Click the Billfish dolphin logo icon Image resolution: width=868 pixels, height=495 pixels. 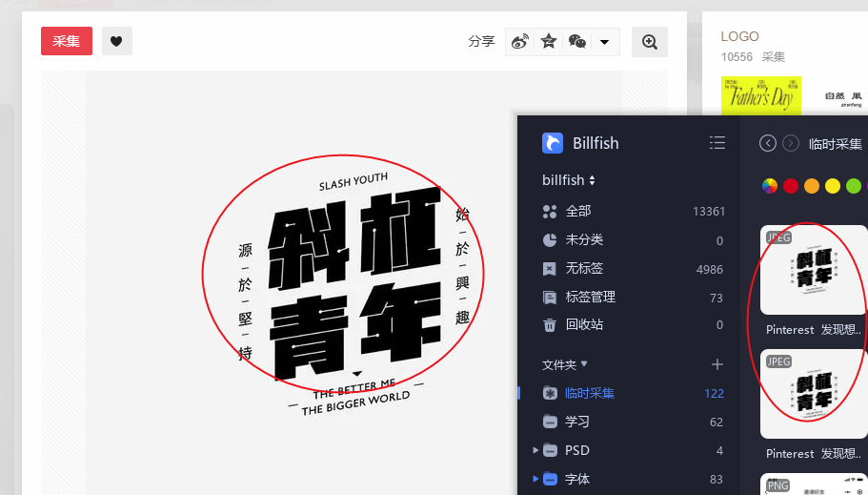(553, 143)
